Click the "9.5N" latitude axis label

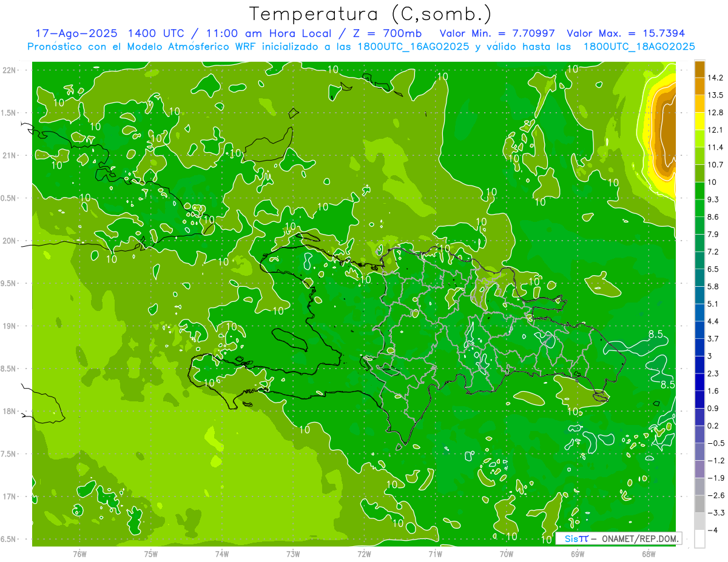[x=9, y=284]
